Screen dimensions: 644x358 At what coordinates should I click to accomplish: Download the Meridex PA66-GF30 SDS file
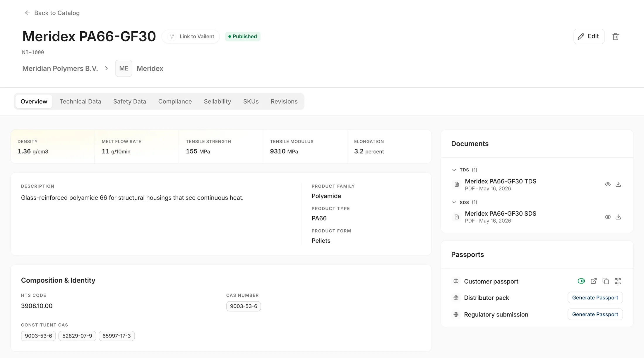click(618, 217)
